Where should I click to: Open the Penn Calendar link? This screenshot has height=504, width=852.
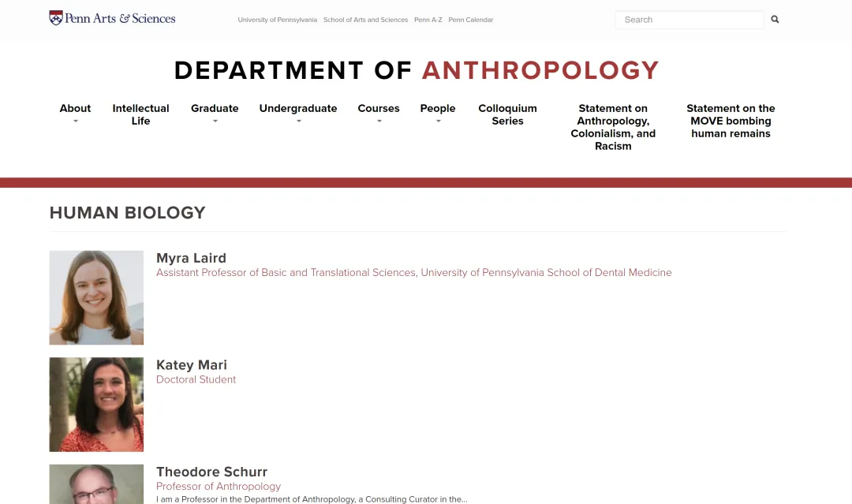[x=470, y=20]
